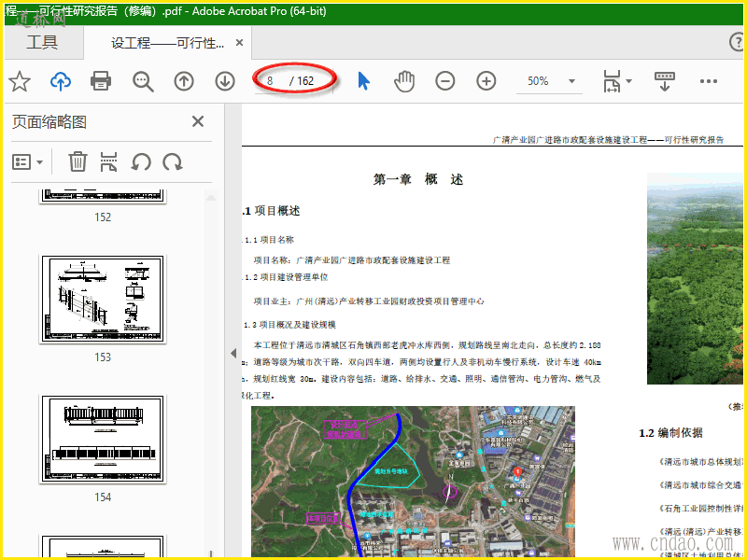Open thumbnail options menu dropdown
Screen dimensions: 747x560
pos(28,162)
